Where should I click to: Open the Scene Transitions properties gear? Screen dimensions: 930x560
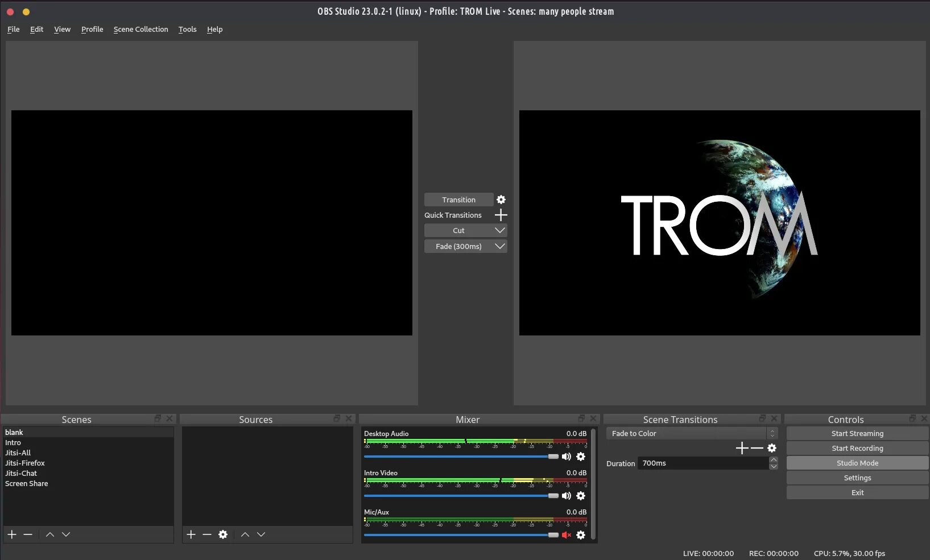click(x=772, y=448)
